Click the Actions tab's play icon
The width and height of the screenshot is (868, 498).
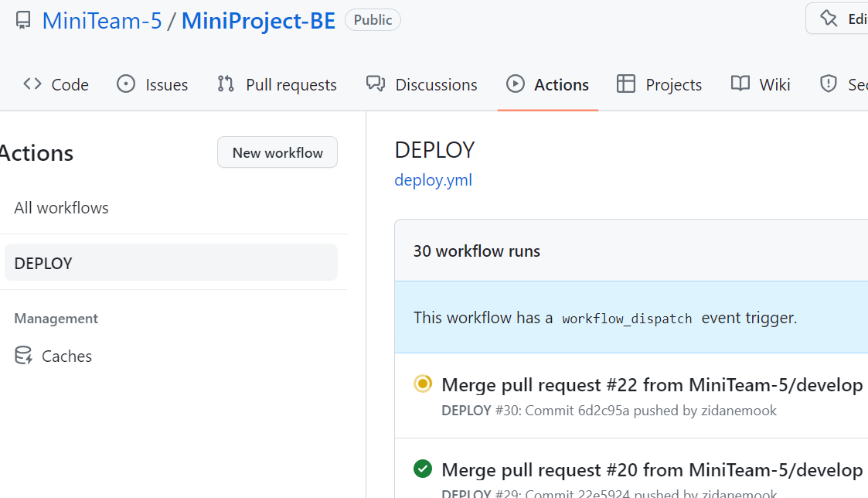point(516,84)
